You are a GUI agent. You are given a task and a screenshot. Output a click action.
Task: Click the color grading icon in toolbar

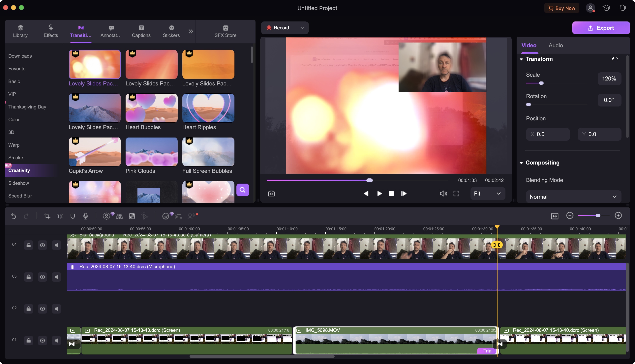[165, 216]
